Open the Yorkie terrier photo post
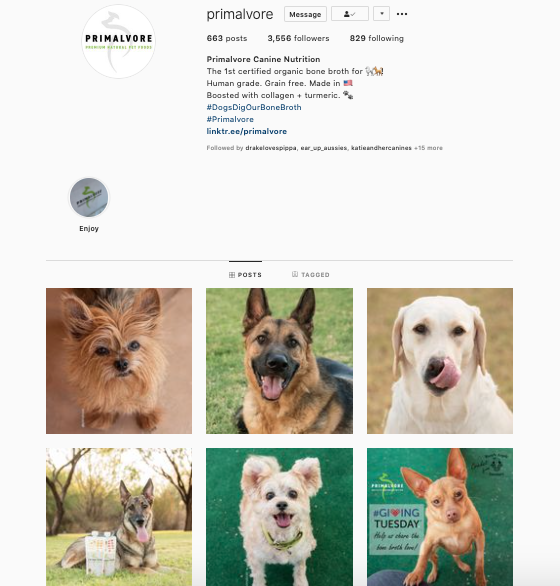This screenshot has height=586, width=560. [119, 361]
